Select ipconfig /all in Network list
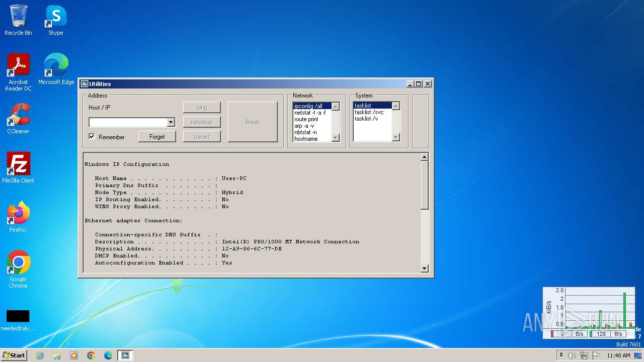644x362 pixels. [312, 106]
